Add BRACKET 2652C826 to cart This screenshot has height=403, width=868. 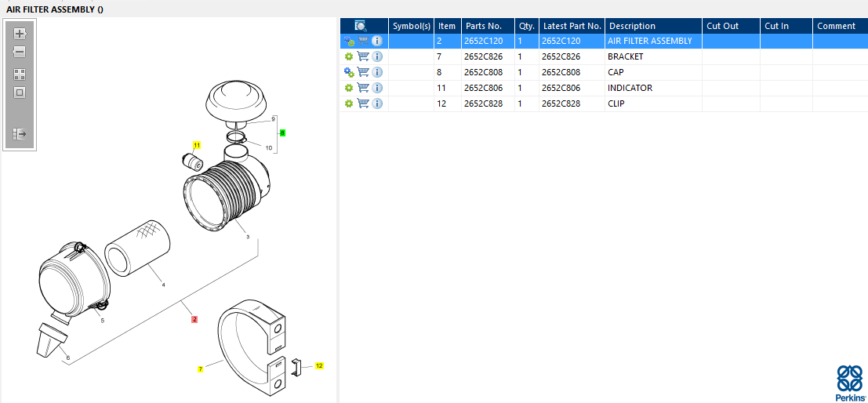pos(363,56)
